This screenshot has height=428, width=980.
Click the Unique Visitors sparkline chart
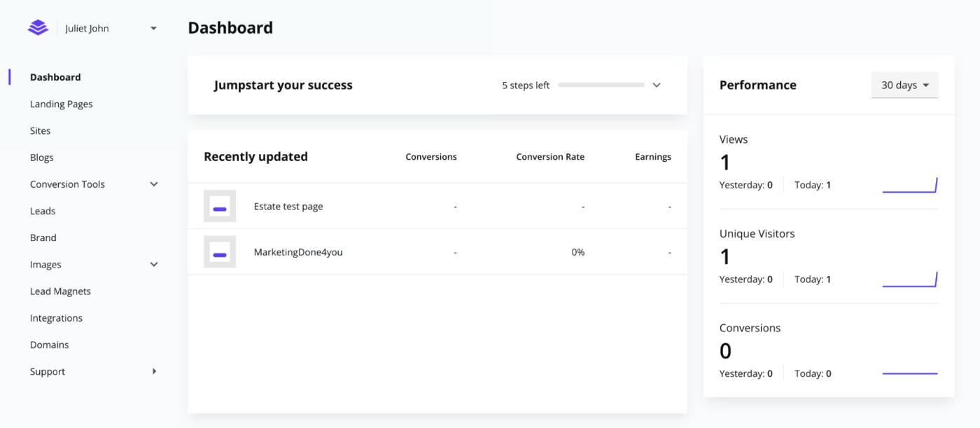coord(910,279)
